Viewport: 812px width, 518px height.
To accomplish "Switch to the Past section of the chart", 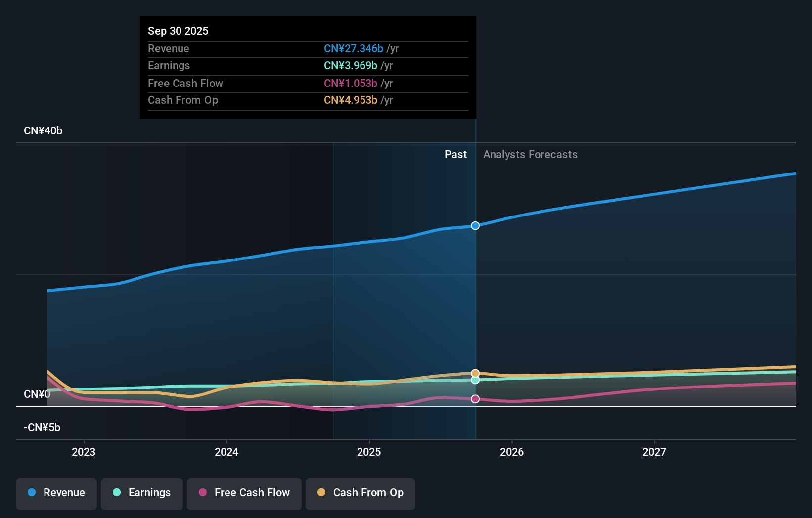I will (455, 154).
